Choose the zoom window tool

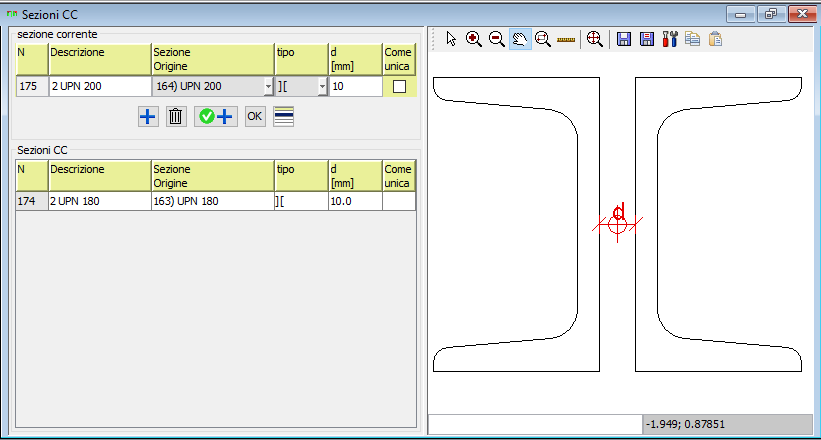tap(543, 39)
